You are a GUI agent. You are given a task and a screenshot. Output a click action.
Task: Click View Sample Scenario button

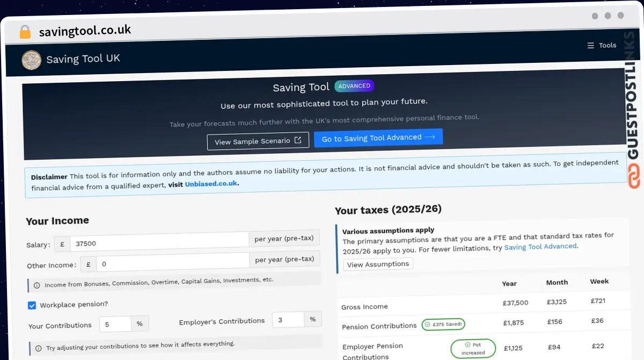(258, 141)
